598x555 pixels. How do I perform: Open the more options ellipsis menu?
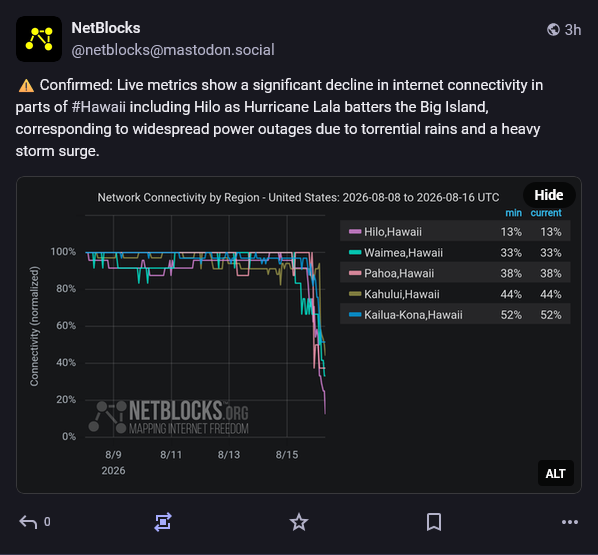(570, 522)
